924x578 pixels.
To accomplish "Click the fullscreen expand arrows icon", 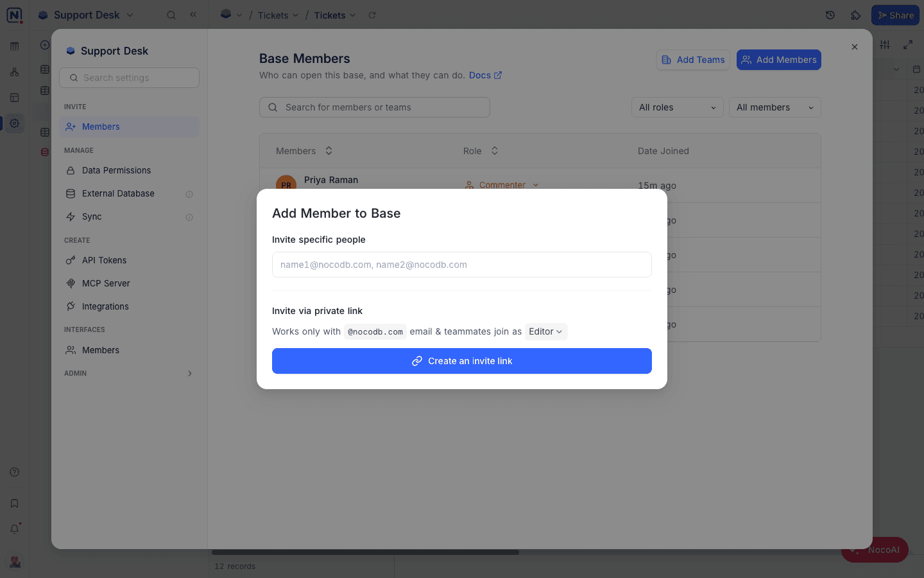I will [x=908, y=44].
